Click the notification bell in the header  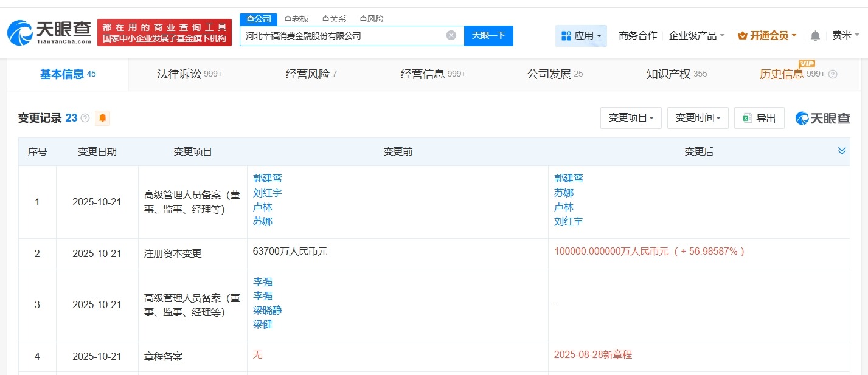point(815,36)
